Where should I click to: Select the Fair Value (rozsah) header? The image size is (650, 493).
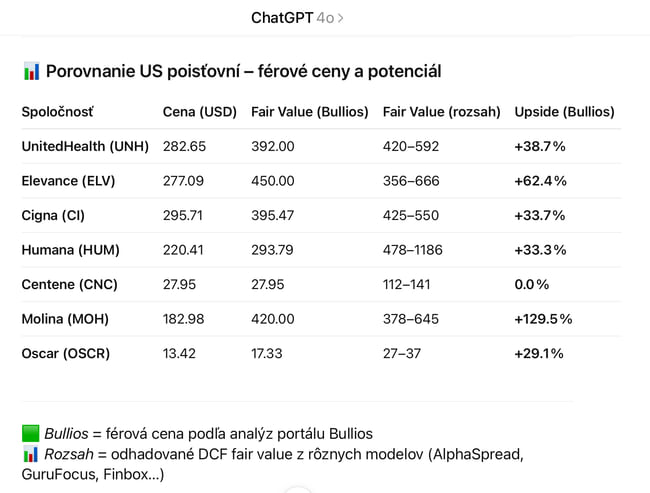(x=441, y=112)
